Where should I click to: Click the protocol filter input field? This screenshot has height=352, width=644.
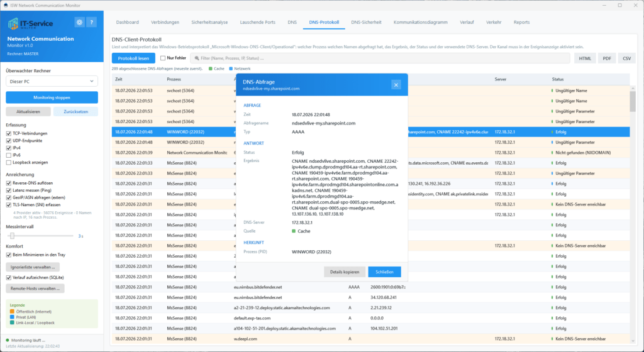click(380, 58)
